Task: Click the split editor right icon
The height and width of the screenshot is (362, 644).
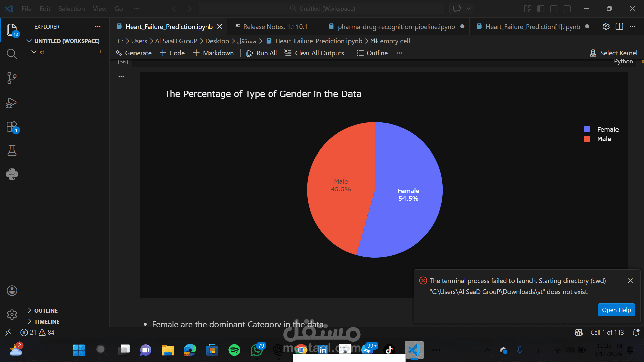Action: click(x=619, y=27)
